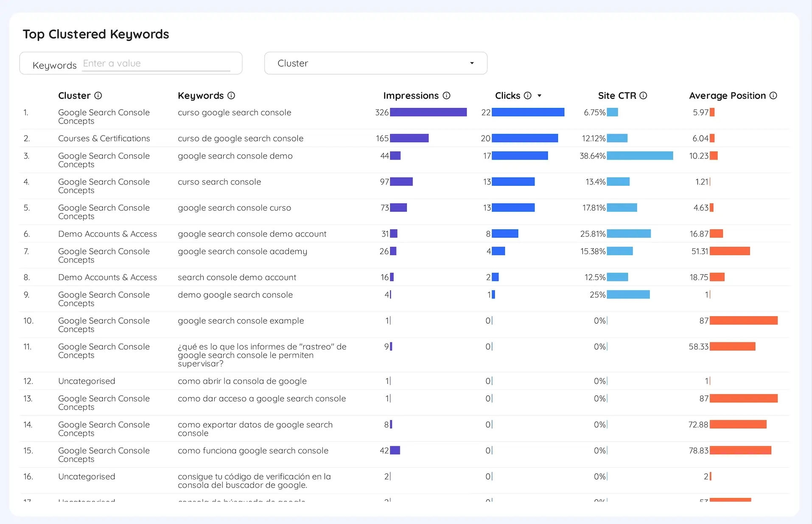Select keyword 'como abrir la consola de google'
The image size is (812, 524).
click(x=242, y=381)
